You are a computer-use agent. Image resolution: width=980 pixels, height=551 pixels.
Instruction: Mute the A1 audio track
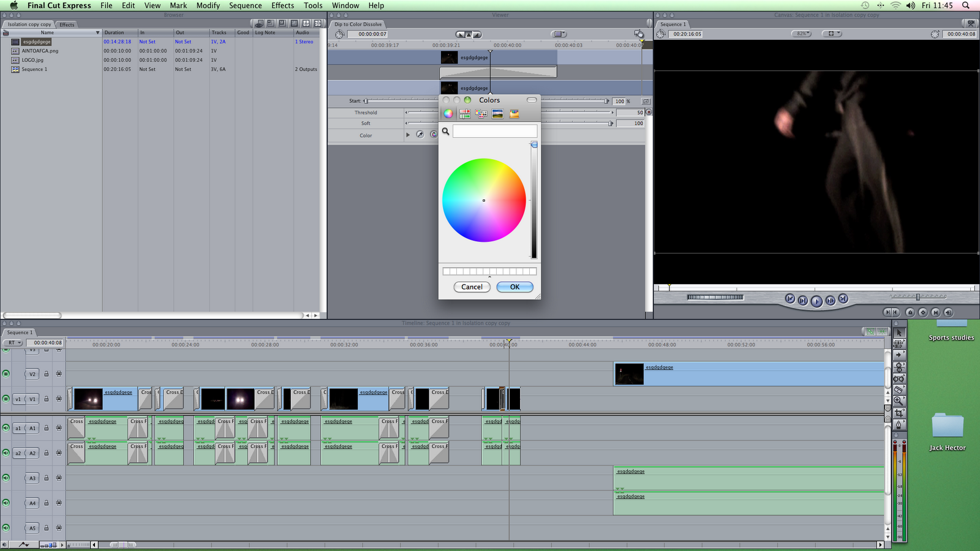point(6,428)
